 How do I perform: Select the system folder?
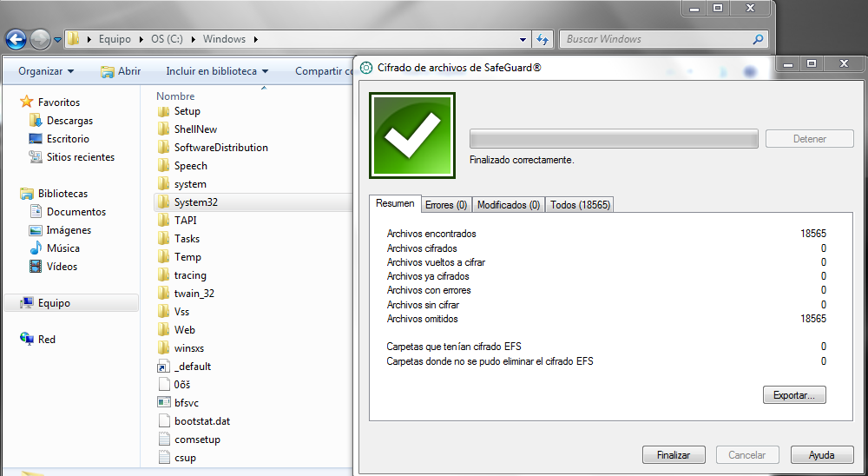(x=190, y=184)
